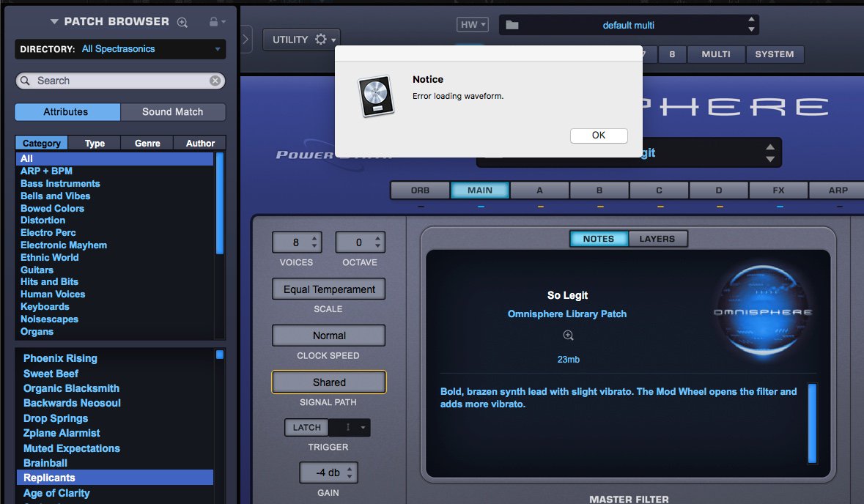
Task: Open the HW dropdown menu
Action: (472, 25)
